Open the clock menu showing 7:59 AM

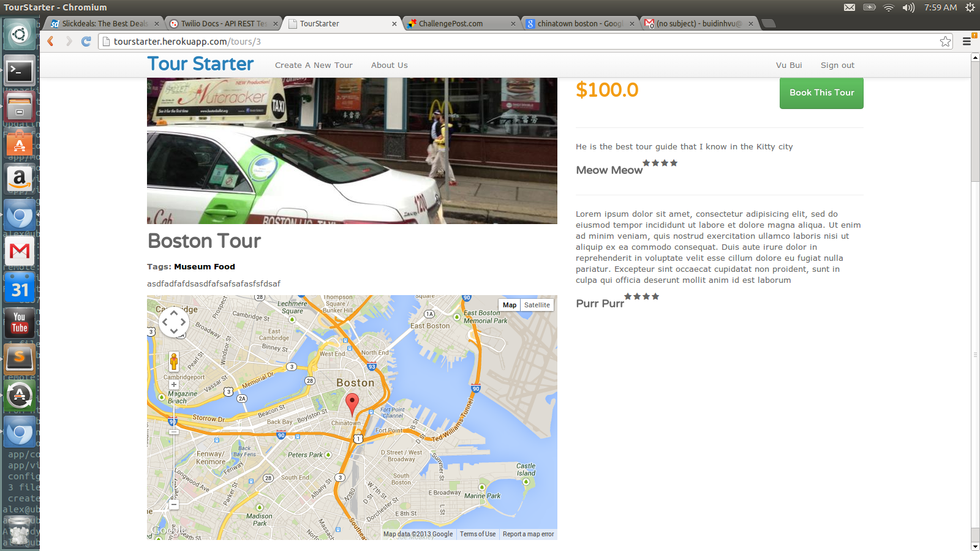tap(941, 7)
